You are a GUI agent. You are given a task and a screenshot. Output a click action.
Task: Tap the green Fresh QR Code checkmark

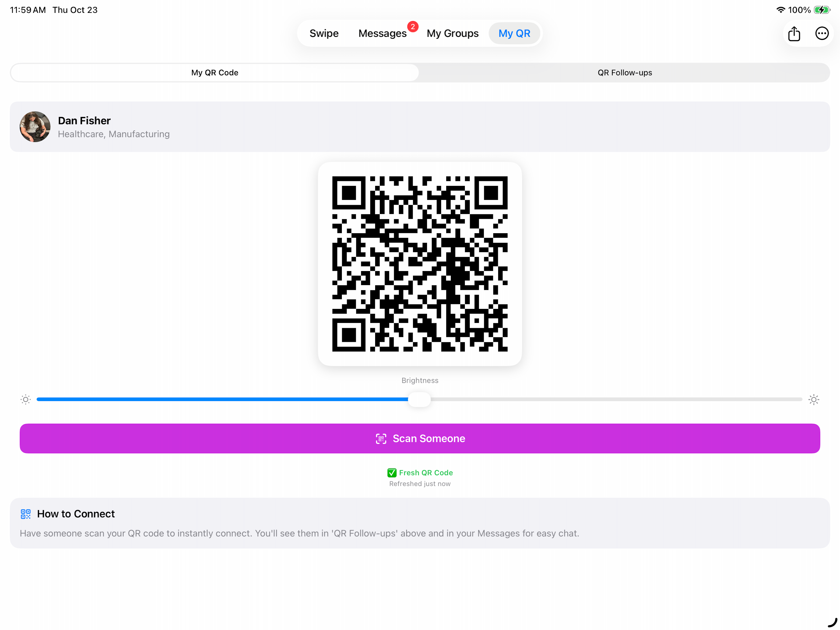coord(392,473)
